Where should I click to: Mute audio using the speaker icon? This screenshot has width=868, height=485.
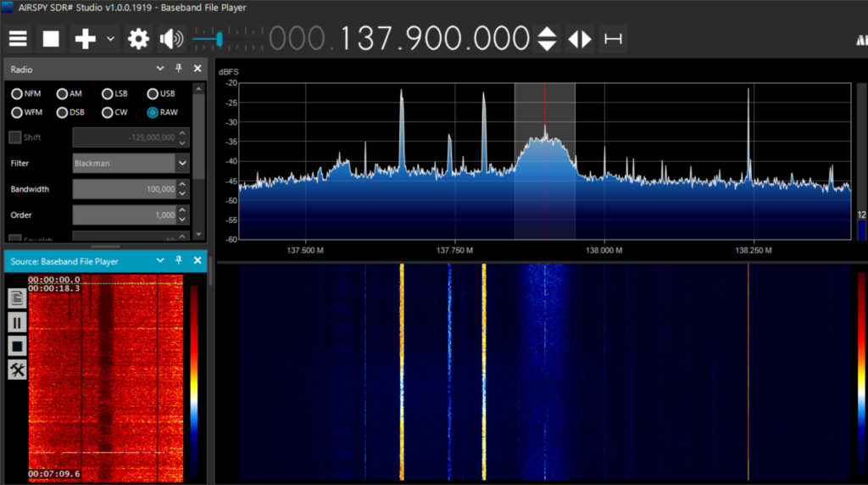[x=171, y=39]
